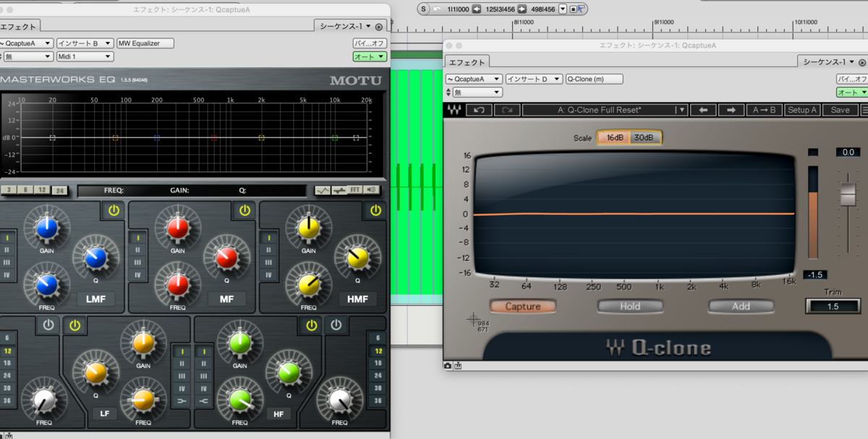Screen dimensions: 868x439
Task: Toggle the HF band yellow power button
Action: click(x=311, y=325)
